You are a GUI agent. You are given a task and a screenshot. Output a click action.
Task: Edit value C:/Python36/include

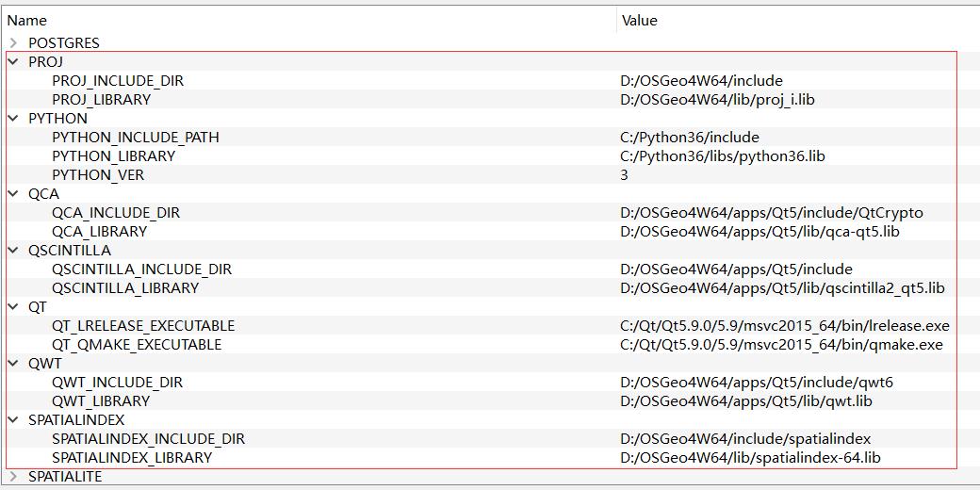click(690, 137)
